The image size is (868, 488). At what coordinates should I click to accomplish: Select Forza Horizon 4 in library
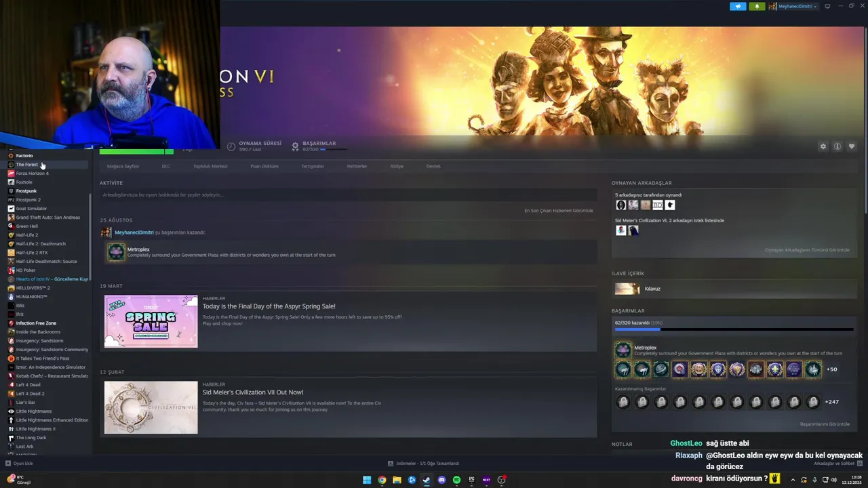[x=33, y=174]
